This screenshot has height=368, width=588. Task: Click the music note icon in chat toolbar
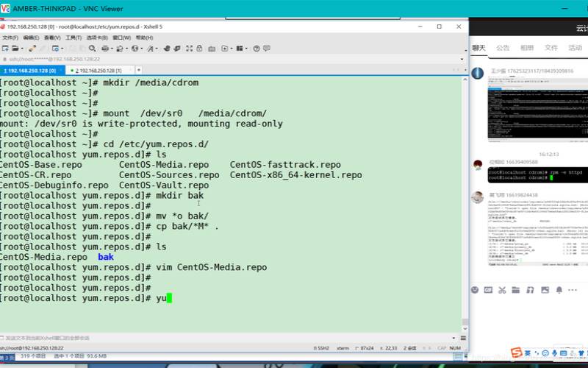point(530,290)
